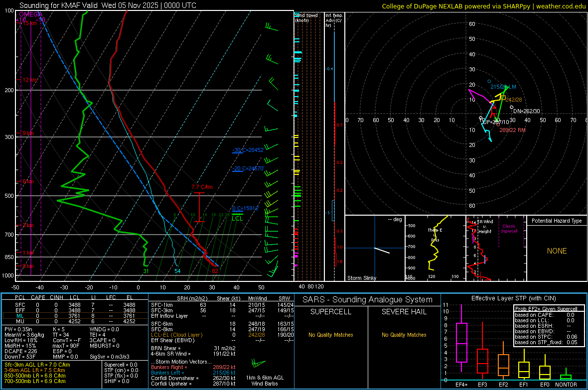Click the Storm Slinky panel label
The image size is (588, 390).
pos(361,278)
